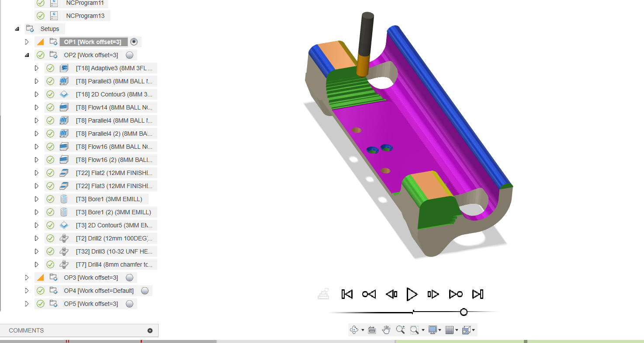Click the Adaptive3 operation icon

coord(64,68)
